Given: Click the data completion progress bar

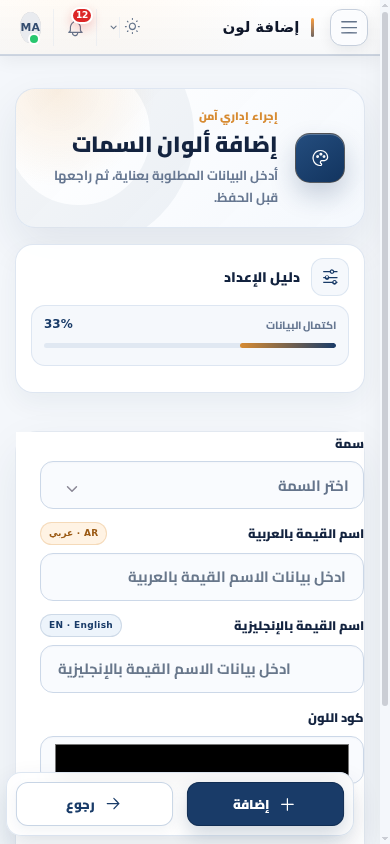Looking at the screenshot, I should (x=190, y=346).
